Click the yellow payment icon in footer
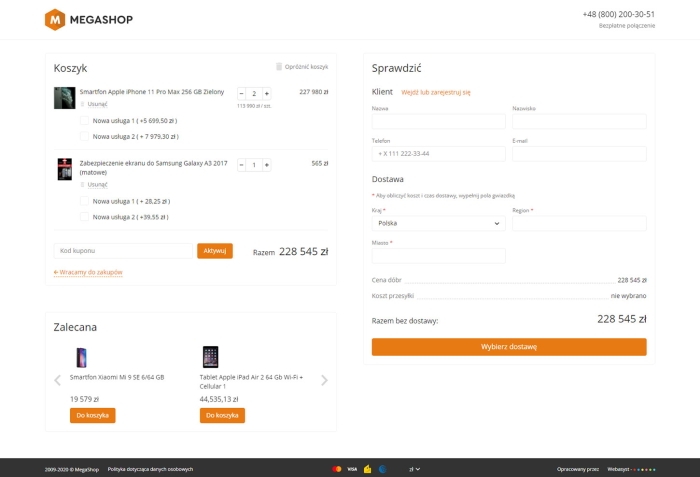This screenshot has width=700, height=477. click(367, 469)
